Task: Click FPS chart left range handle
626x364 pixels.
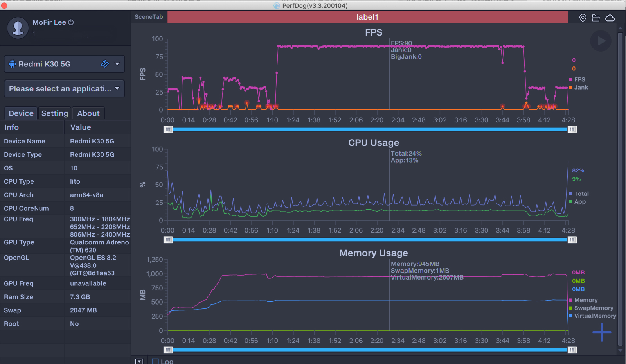Action: pyautogui.click(x=168, y=129)
